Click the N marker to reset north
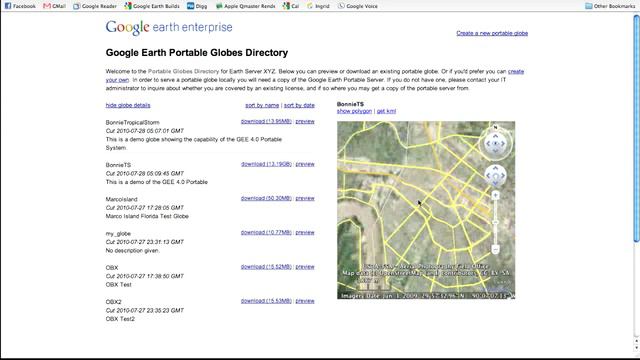The width and height of the screenshot is (640, 360). (495, 127)
